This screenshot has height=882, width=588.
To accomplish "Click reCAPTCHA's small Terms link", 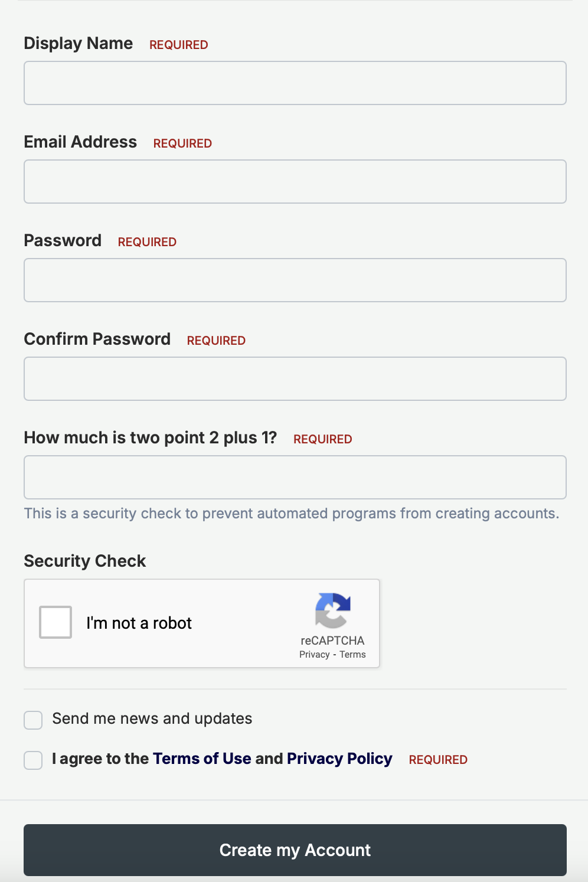I will pyautogui.click(x=352, y=655).
